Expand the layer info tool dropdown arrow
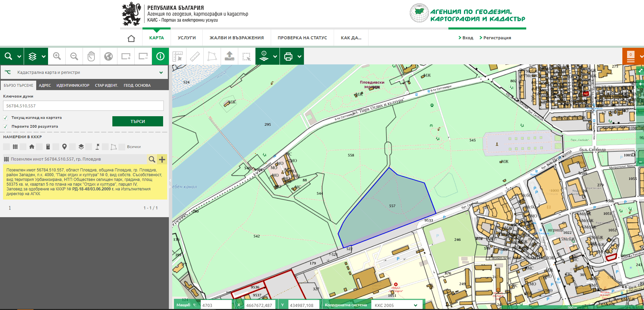The image size is (644, 310). 275,57
